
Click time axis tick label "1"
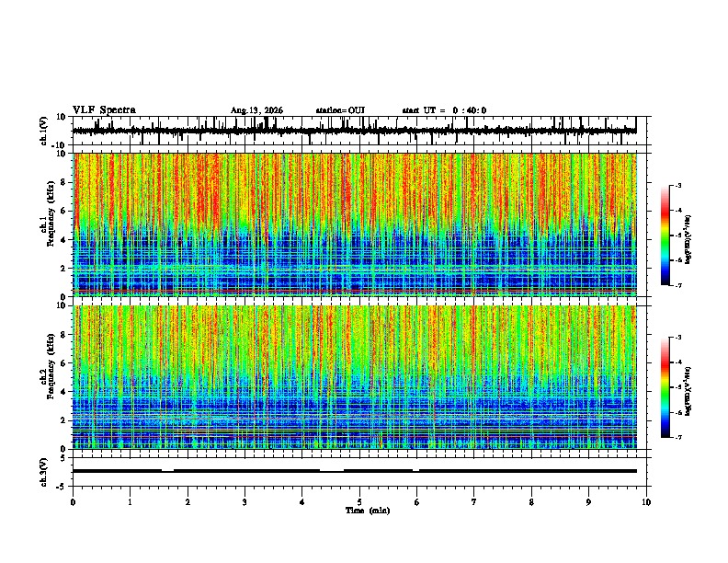click(x=130, y=502)
